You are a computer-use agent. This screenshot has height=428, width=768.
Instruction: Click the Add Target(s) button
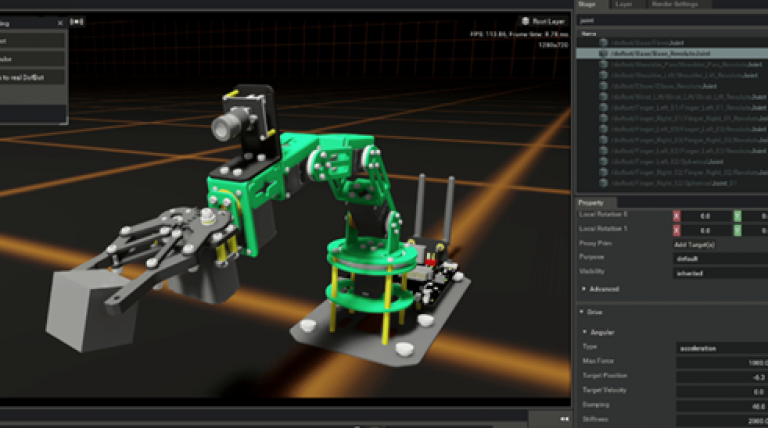(695, 244)
